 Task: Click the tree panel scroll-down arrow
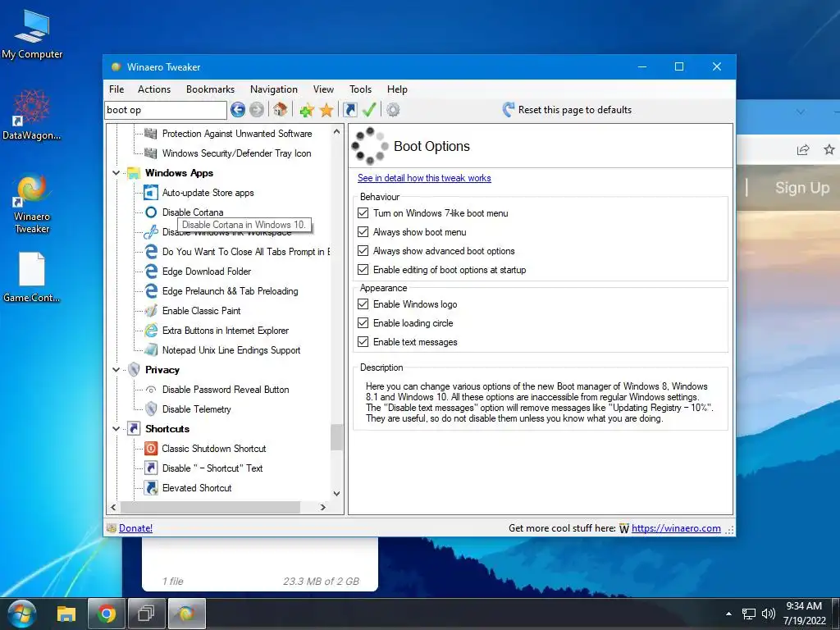(336, 493)
